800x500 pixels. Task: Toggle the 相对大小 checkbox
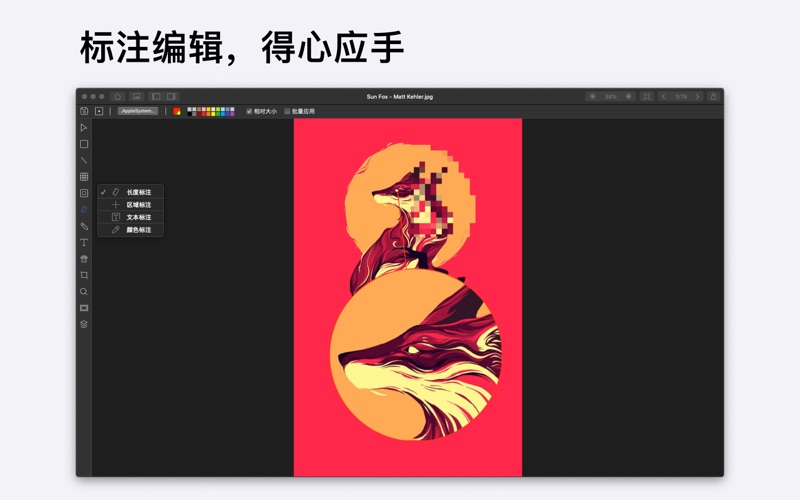[249, 111]
